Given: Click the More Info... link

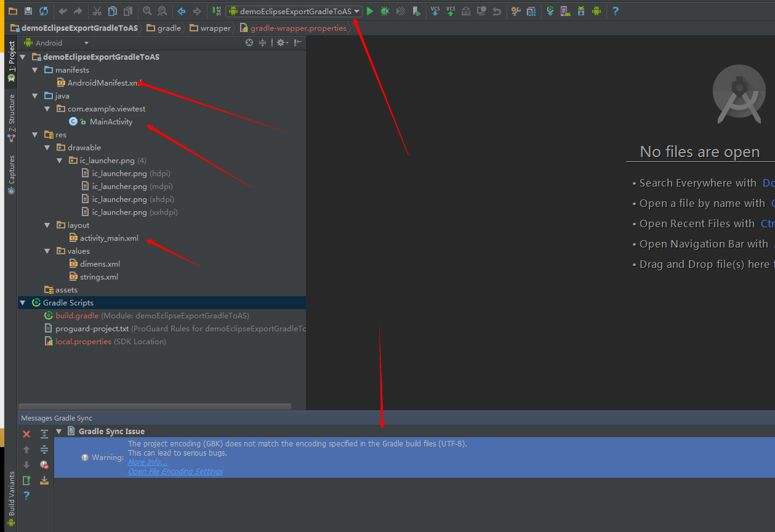Looking at the screenshot, I should [148, 462].
